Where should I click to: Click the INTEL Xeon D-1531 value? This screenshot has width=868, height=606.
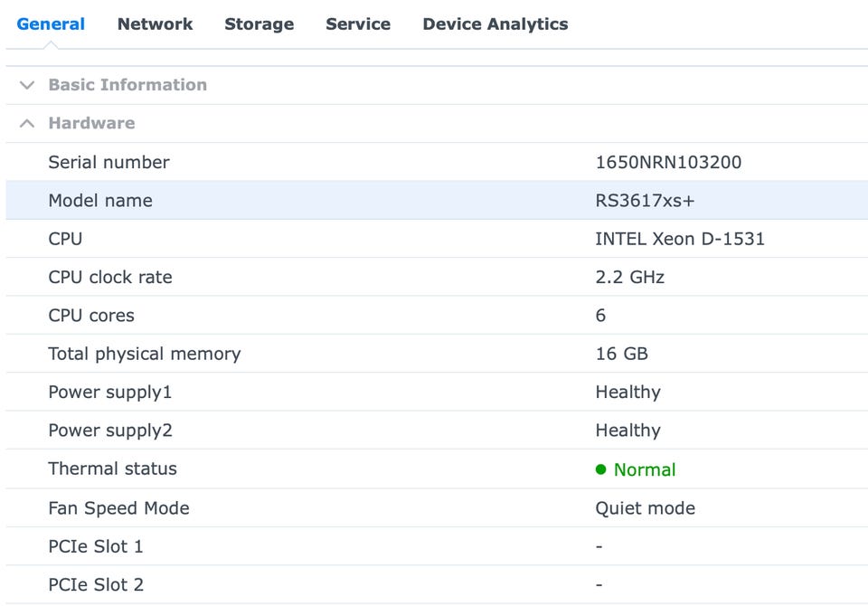679,239
